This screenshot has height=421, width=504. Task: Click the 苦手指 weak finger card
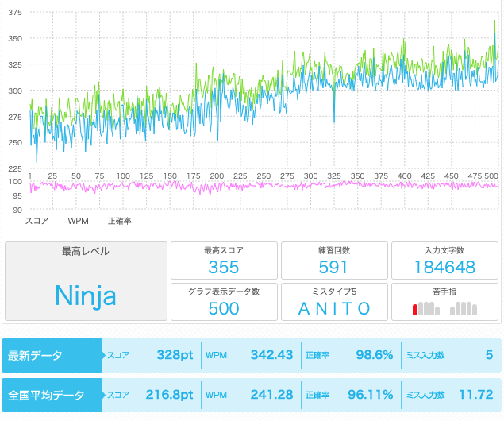(444, 301)
